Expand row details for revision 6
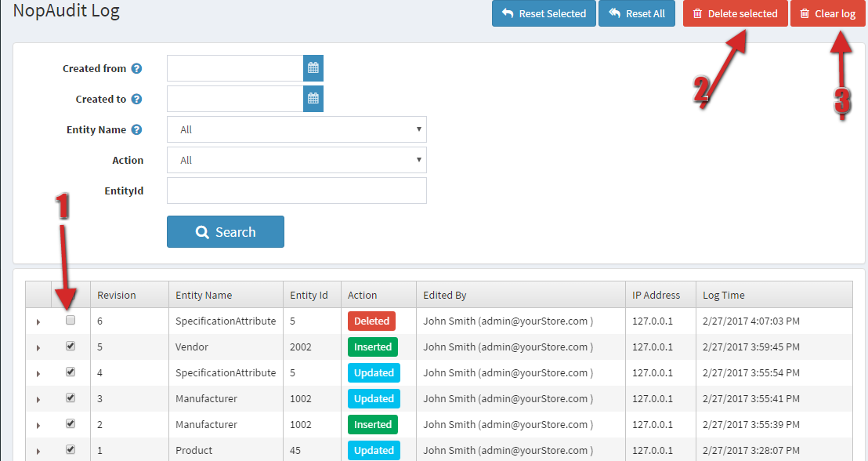This screenshot has height=461, width=868. click(38, 321)
